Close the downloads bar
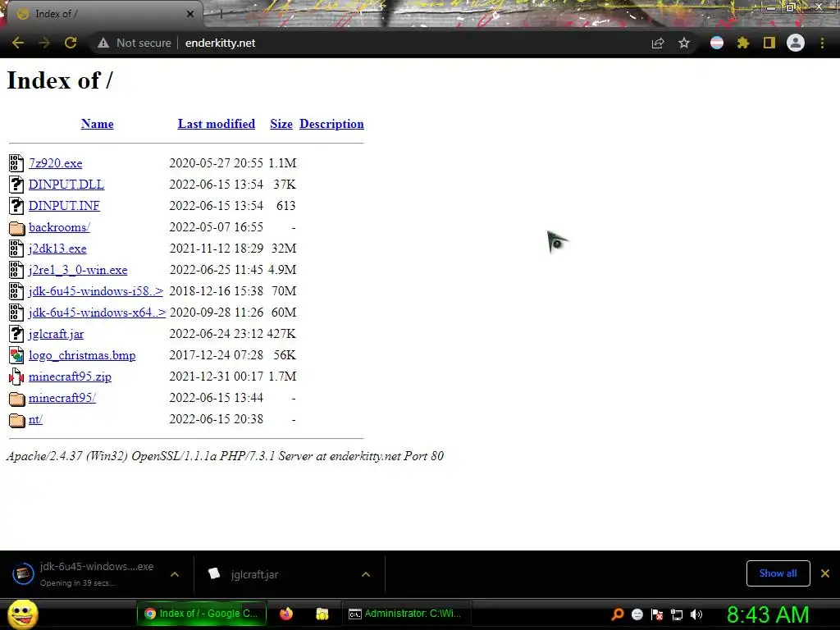840x630 pixels. tap(825, 573)
